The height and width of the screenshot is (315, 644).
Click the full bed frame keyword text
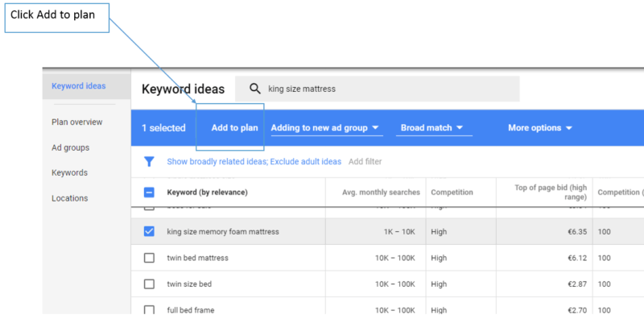(191, 310)
